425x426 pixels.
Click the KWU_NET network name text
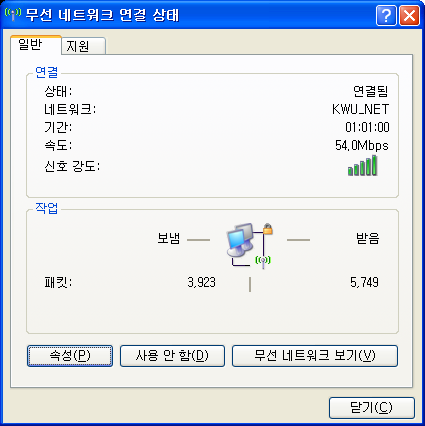click(x=361, y=109)
